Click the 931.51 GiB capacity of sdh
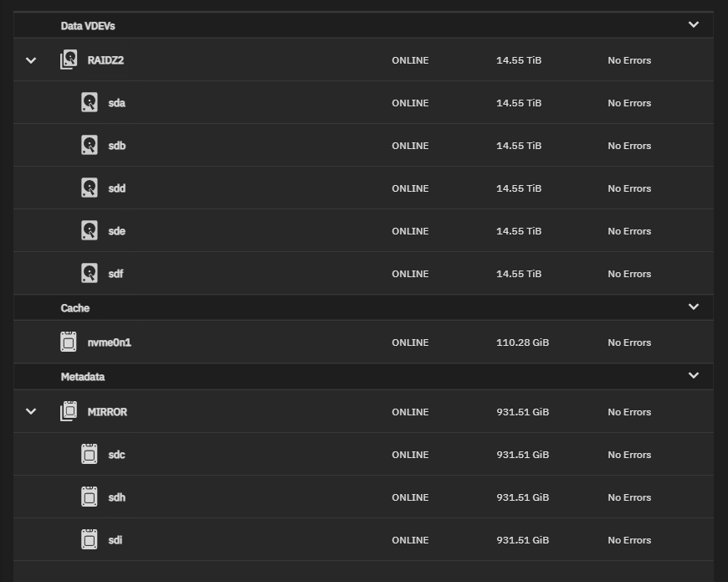Image resolution: width=728 pixels, height=582 pixels. 523,497
